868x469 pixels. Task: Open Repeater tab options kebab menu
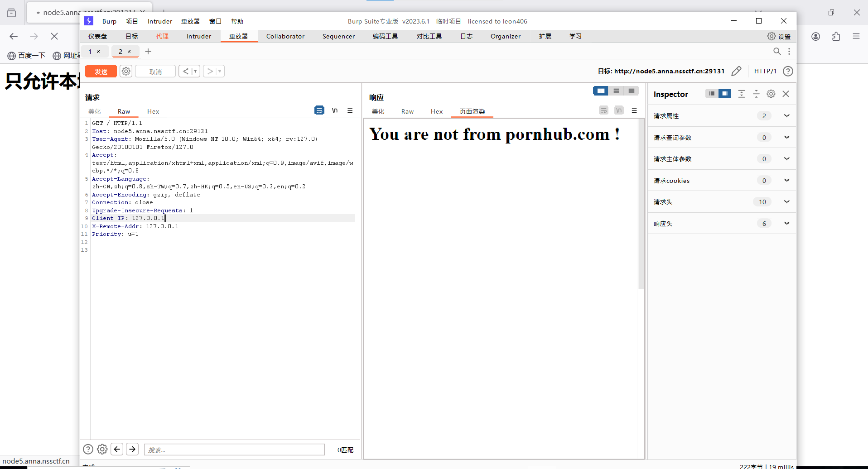point(789,52)
